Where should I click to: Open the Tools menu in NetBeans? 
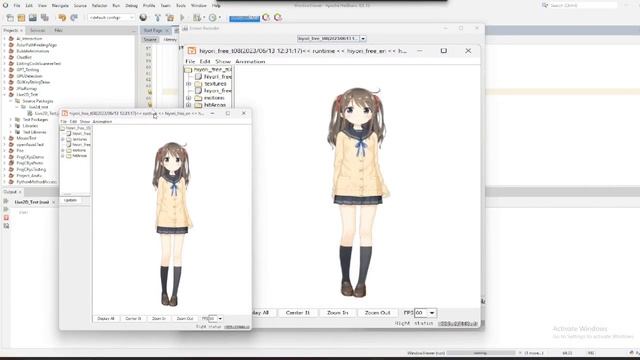click(x=181, y=6)
